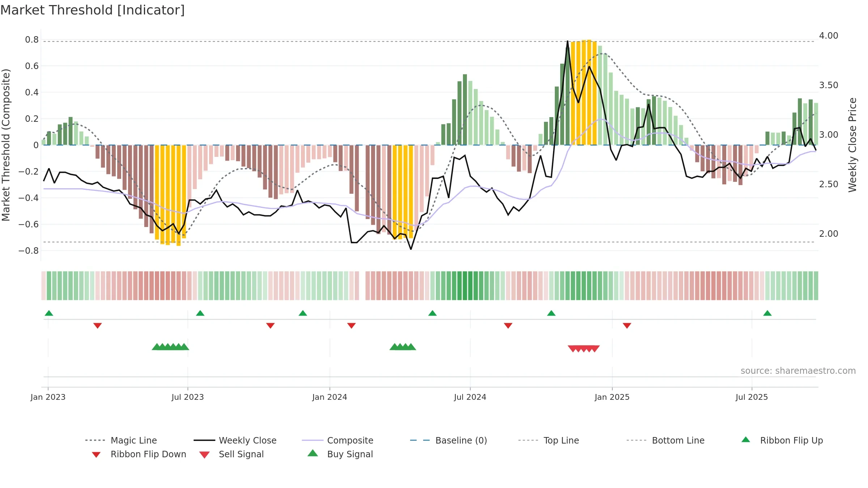Click the 2.00 price axis label
The width and height of the screenshot is (868, 488).
click(x=829, y=234)
